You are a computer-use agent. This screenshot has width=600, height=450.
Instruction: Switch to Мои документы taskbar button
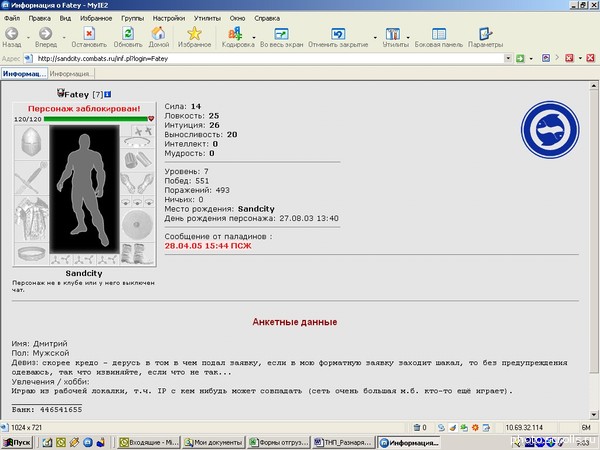[x=214, y=442]
